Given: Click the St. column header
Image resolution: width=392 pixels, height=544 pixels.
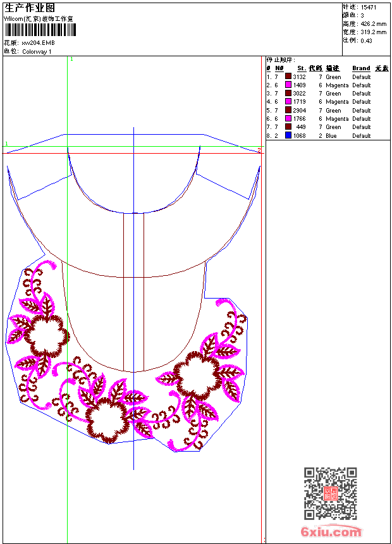Looking at the screenshot, I should [302, 68].
